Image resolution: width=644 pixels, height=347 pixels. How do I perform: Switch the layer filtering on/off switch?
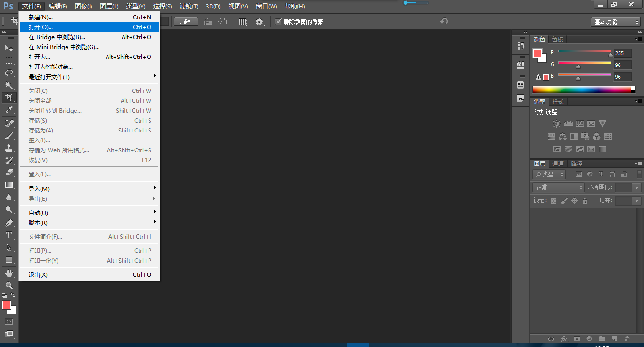pyautogui.click(x=639, y=174)
